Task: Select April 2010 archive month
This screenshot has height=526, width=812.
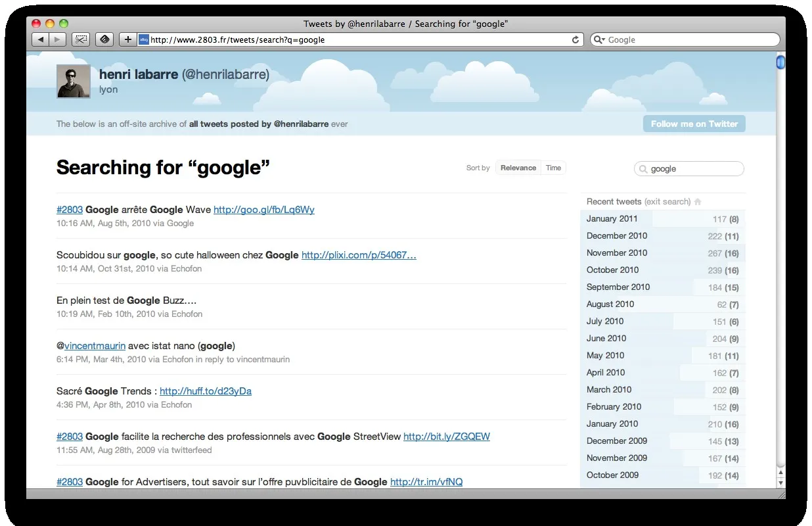Action: coord(663,373)
